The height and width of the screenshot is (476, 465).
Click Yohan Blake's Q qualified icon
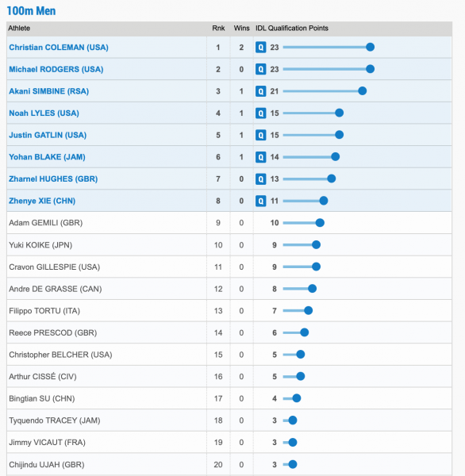tap(260, 157)
